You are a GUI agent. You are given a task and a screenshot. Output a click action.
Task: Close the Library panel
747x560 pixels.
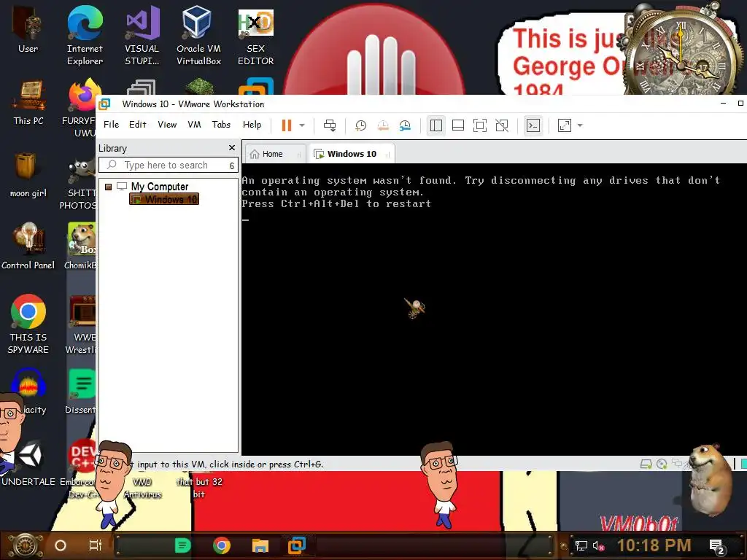232,147
